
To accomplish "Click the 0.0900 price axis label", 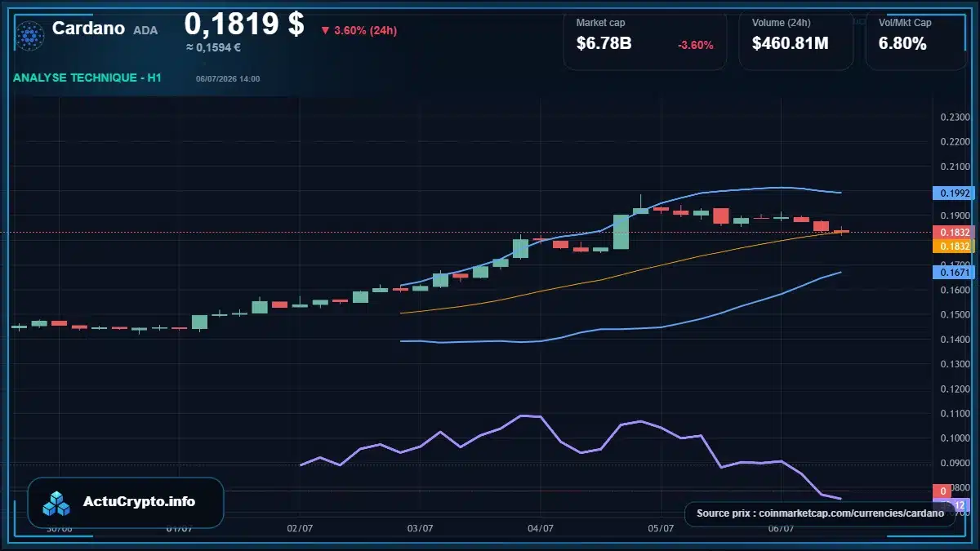I will [x=955, y=463].
